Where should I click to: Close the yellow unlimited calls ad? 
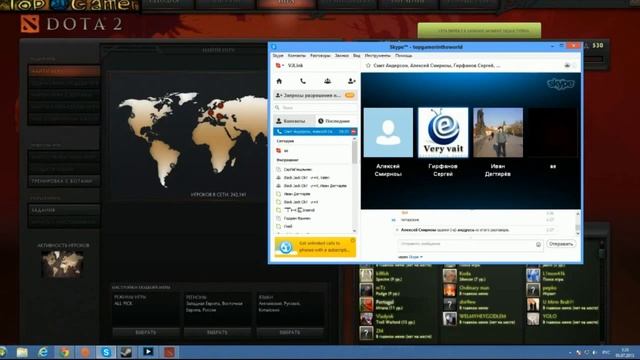coord(353,240)
